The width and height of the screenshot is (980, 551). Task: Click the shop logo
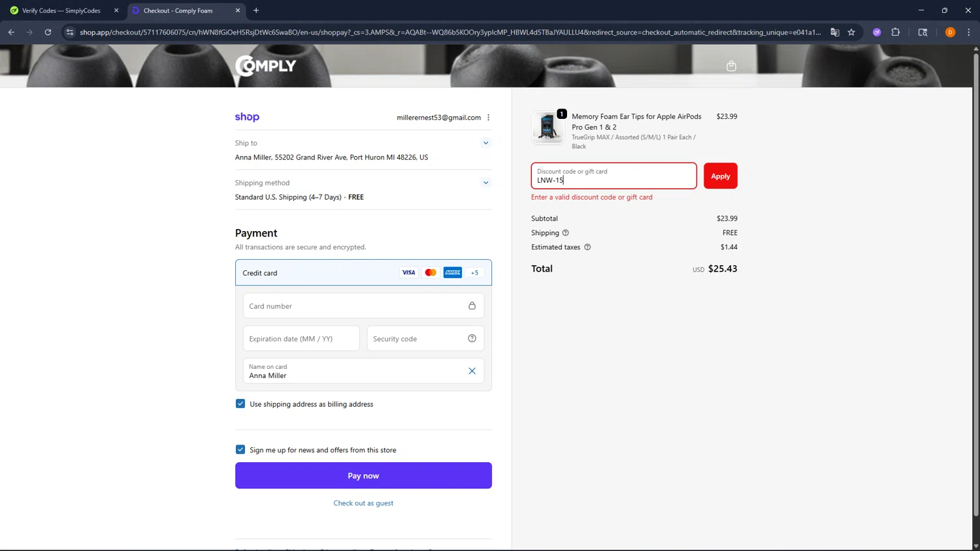(247, 117)
